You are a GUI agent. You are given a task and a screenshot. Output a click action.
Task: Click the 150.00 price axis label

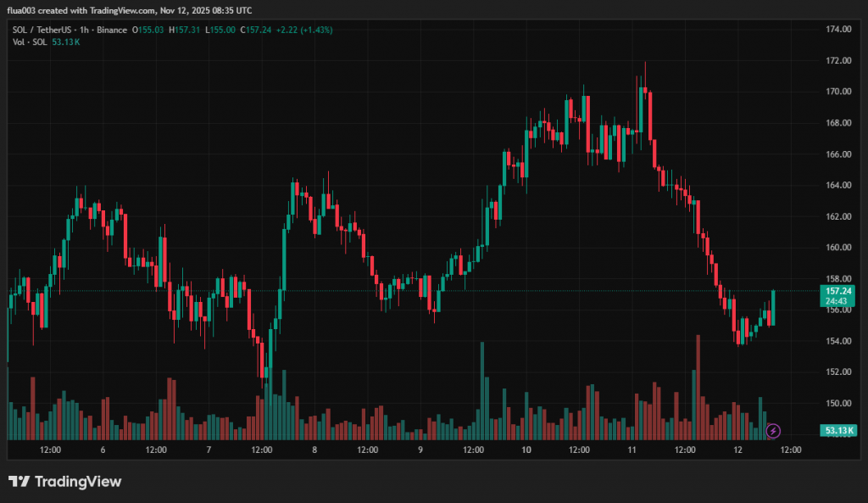click(837, 404)
